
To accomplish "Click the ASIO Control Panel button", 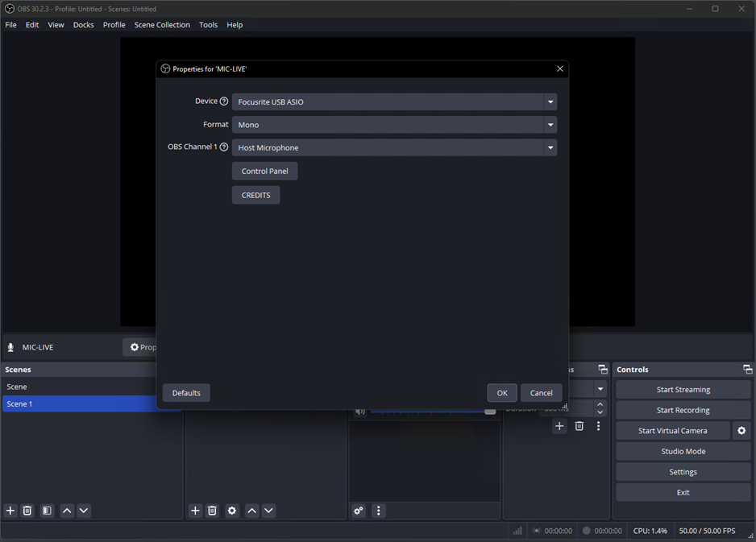I will click(264, 172).
